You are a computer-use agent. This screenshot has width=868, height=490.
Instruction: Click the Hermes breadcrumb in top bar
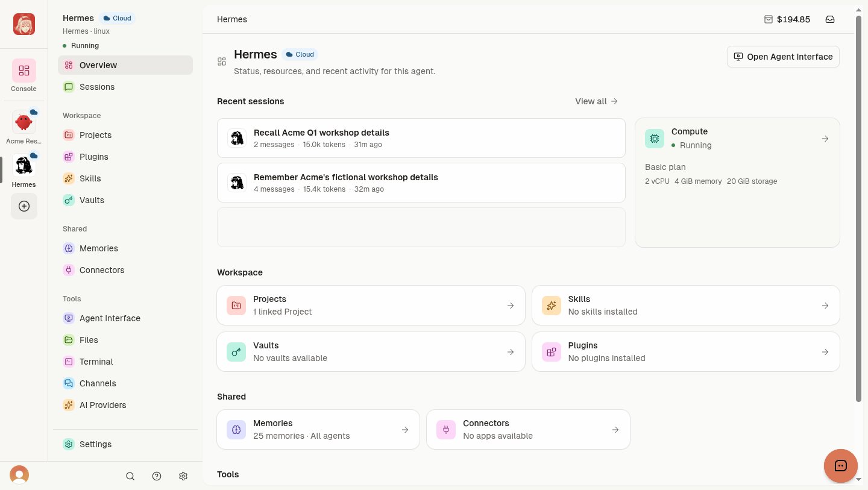pos(232,19)
